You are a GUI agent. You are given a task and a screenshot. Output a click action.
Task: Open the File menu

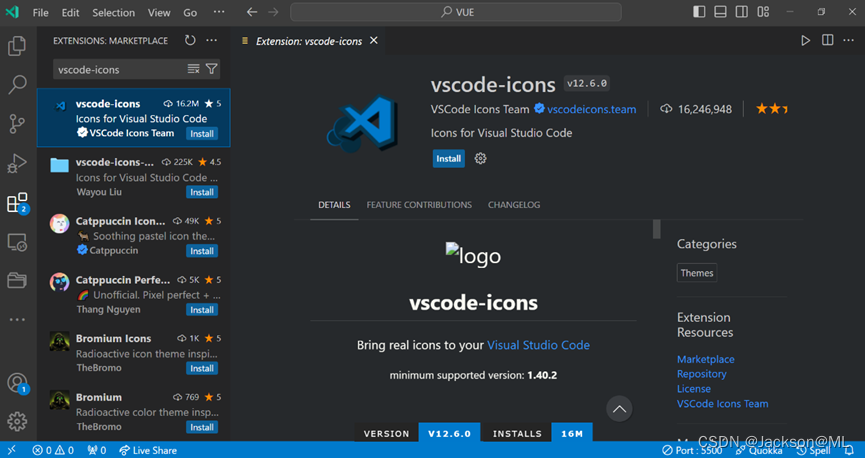click(x=40, y=12)
